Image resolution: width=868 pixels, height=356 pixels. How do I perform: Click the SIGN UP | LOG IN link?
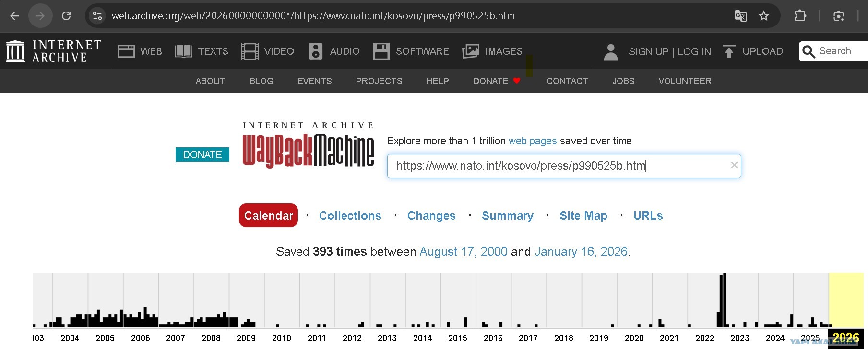click(x=670, y=51)
